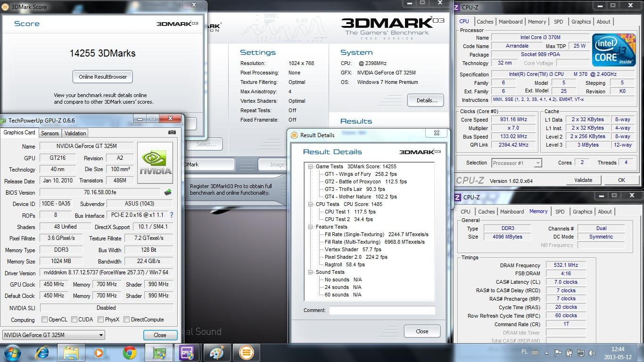Select the GT1 - Wings of Fury result row

(x=361, y=174)
